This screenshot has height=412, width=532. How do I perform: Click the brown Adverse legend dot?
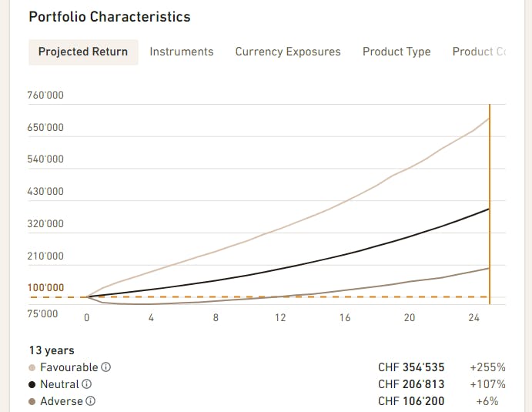click(32, 401)
